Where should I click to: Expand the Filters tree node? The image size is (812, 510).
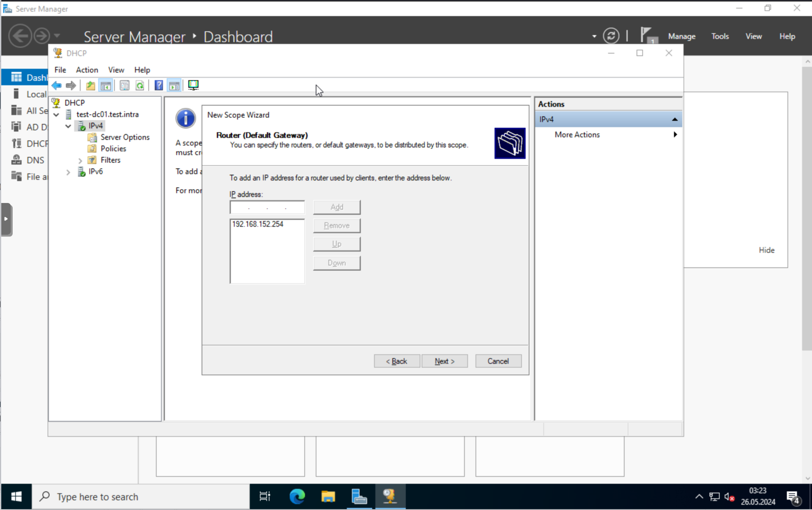point(80,160)
